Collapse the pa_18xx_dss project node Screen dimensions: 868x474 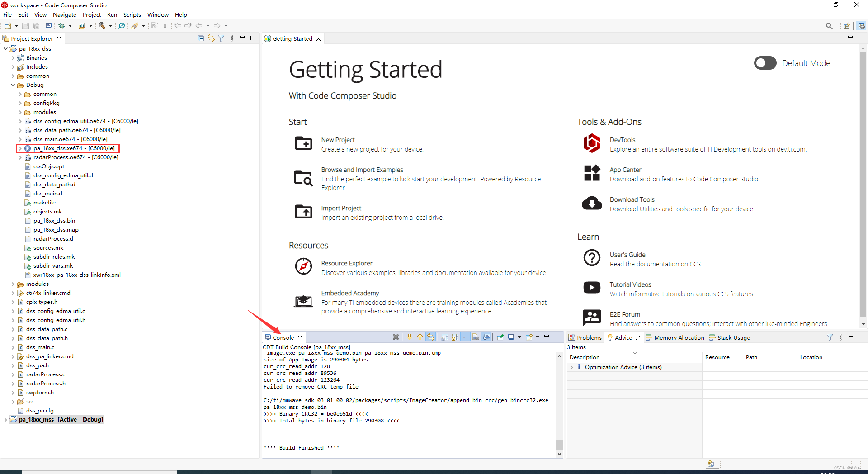pos(5,48)
